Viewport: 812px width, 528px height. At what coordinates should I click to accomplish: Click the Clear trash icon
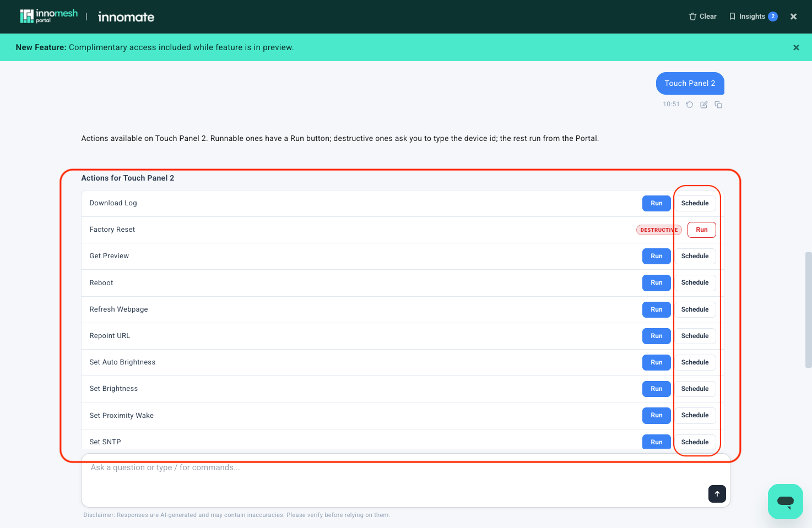click(692, 17)
